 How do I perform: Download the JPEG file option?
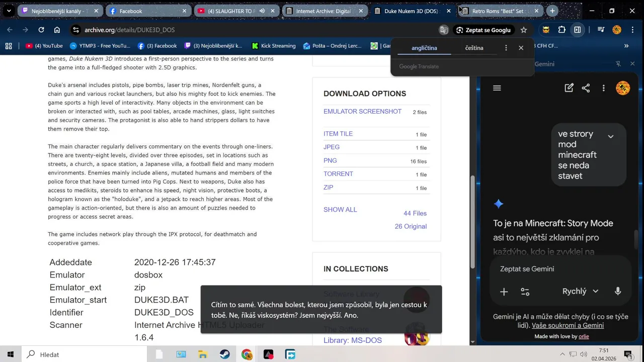(x=332, y=147)
